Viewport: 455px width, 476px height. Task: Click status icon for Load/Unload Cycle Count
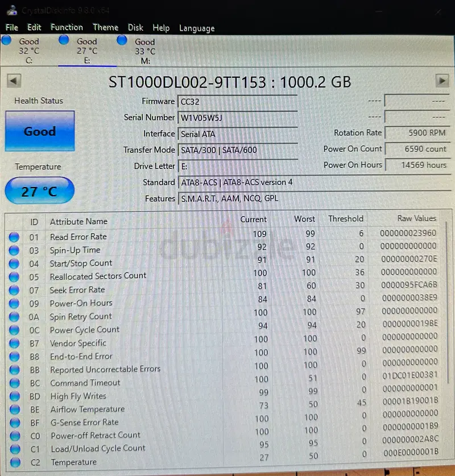(x=15, y=449)
